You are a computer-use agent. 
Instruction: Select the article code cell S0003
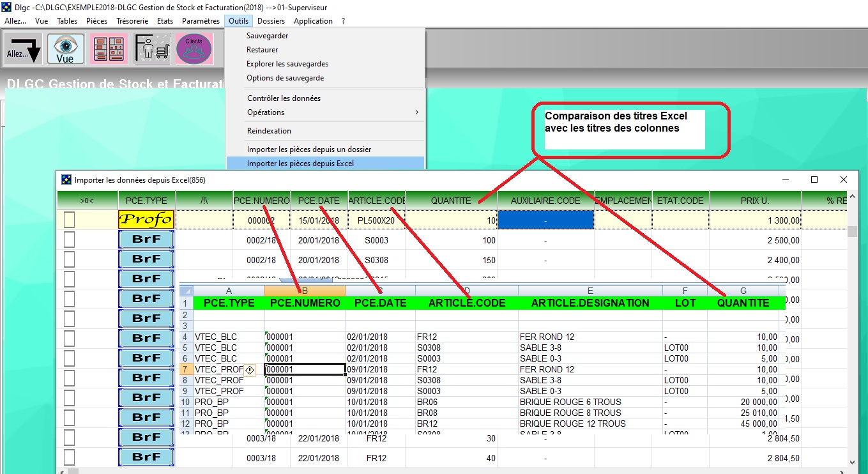pos(377,241)
